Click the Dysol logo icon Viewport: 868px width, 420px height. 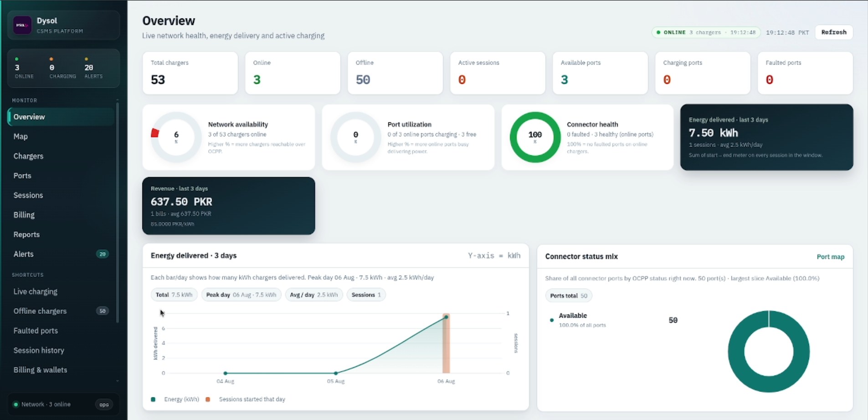pyautogui.click(x=22, y=25)
